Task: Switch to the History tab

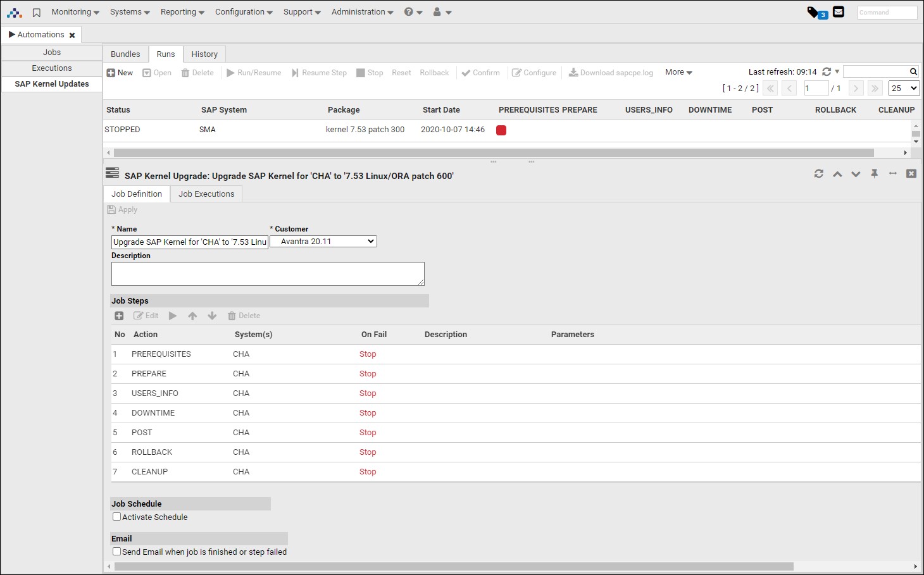Action: pyautogui.click(x=204, y=54)
